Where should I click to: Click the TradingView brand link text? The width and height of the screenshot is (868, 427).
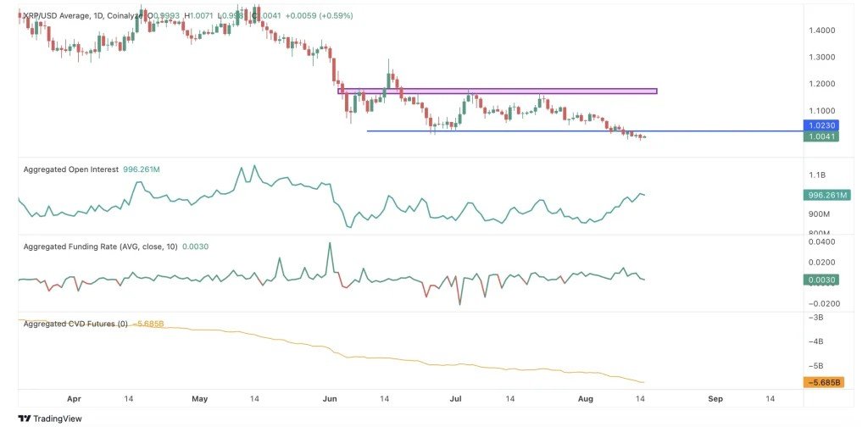pyautogui.click(x=58, y=419)
